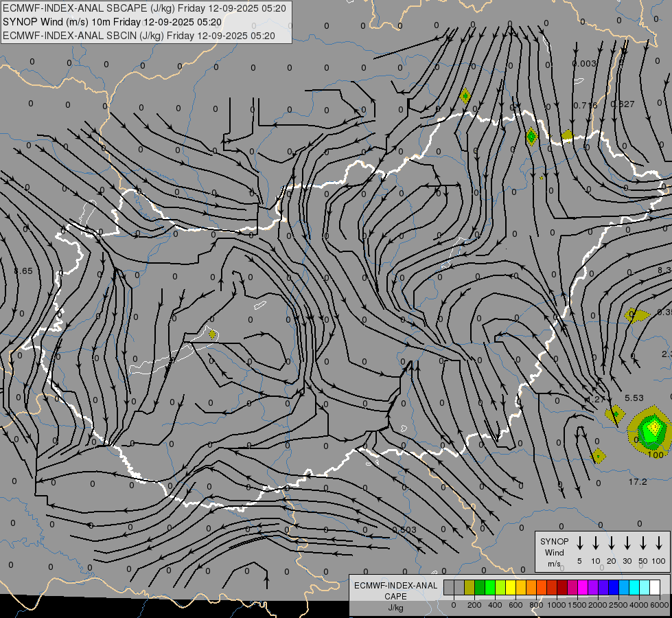Screen dimensions: 672x618
Task: Click the 600 tick label on color bar
Action: (x=515, y=605)
